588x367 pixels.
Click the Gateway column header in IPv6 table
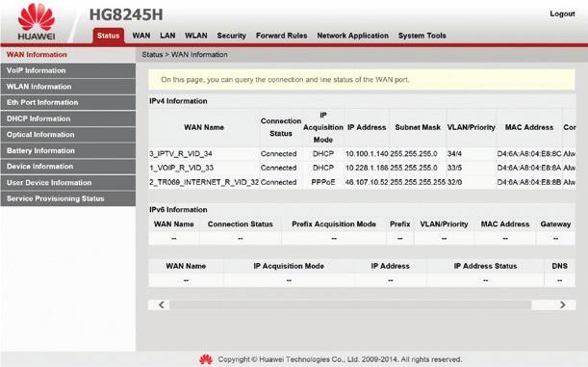pos(555,224)
